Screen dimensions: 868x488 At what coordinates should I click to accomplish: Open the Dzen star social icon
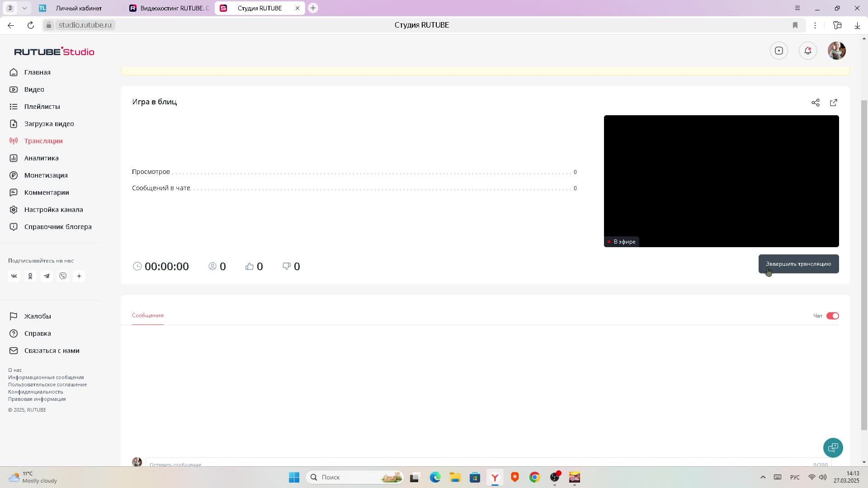79,276
